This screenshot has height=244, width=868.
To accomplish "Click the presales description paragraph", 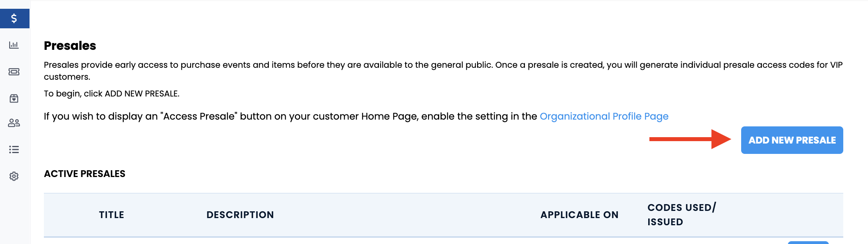I will (443, 71).
